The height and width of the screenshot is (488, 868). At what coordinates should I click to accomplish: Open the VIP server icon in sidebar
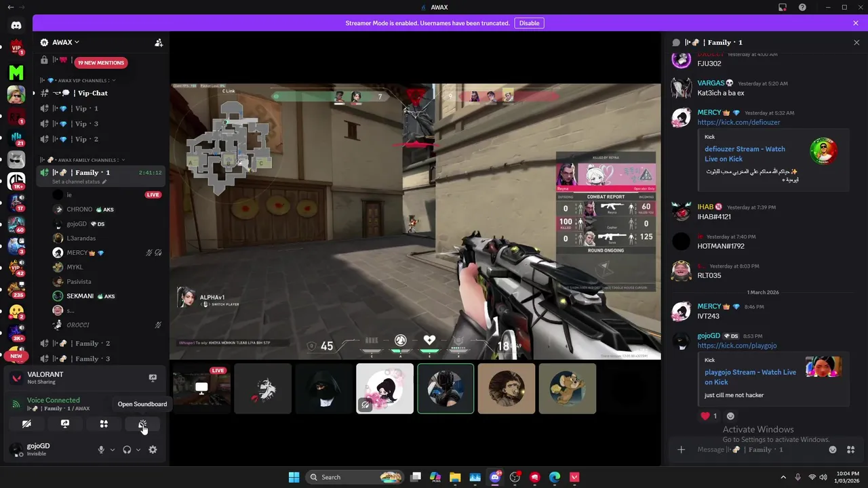point(16,48)
